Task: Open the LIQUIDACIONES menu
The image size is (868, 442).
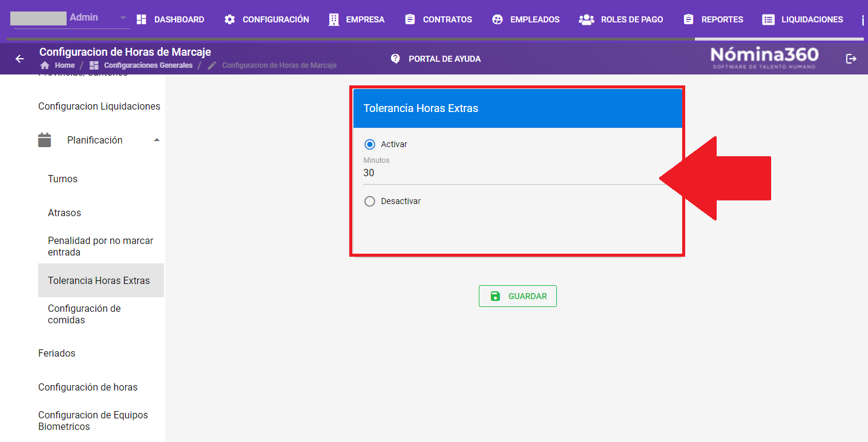Action: tap(803, 19)
